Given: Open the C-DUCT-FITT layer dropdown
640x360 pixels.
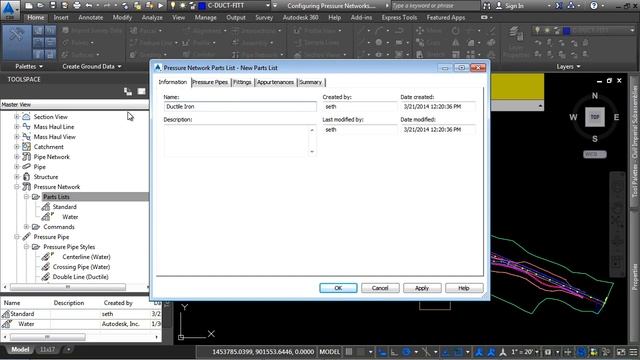Looking at the screenshot, I should point(268,6).
